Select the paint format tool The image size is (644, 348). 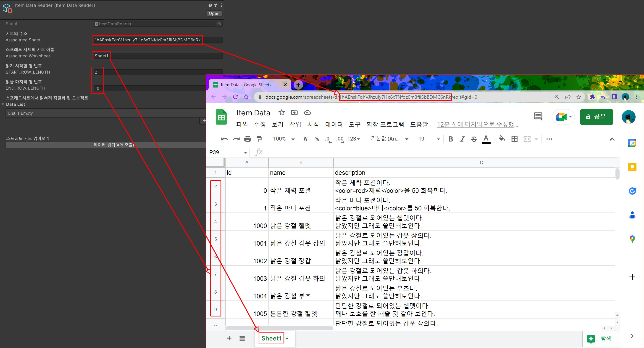260,139
